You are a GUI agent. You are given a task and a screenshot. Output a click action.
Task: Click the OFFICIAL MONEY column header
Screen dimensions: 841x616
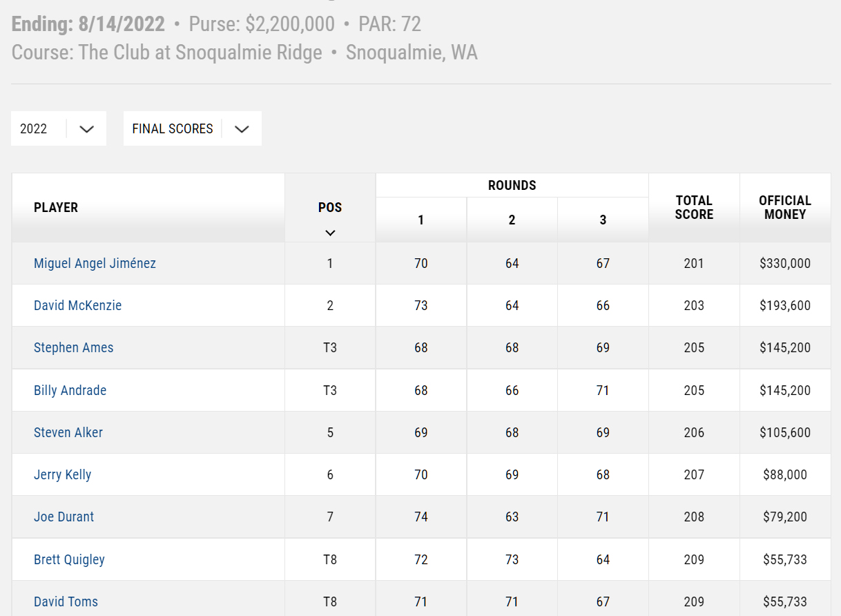785,207
